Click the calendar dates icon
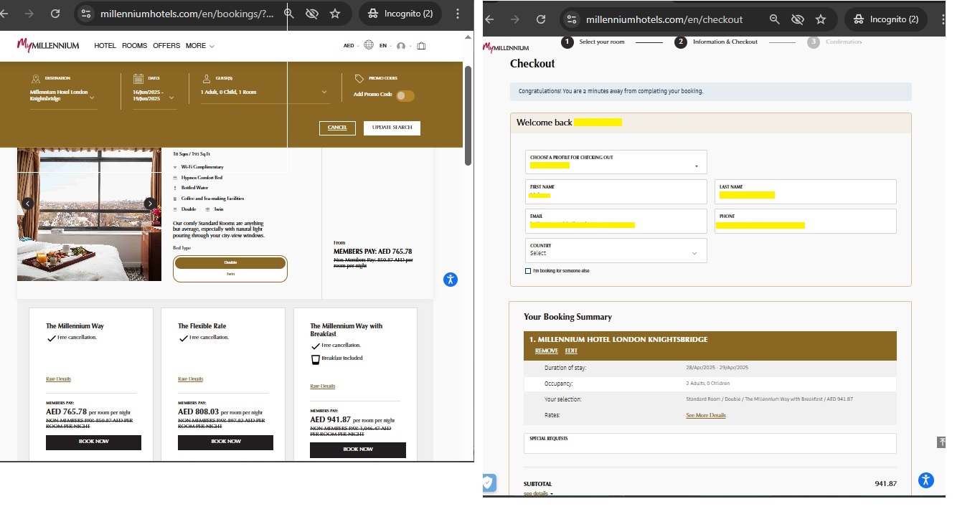 [x=138, y=79]
